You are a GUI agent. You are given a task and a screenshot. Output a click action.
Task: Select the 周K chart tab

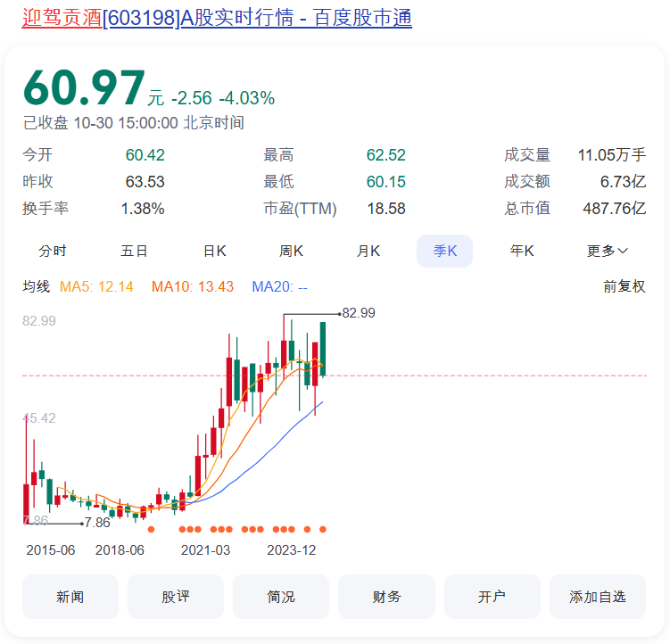[x=291, y=251]
